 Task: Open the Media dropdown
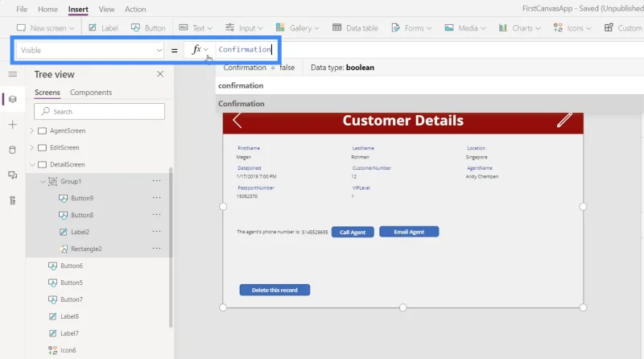coord(465,28)
